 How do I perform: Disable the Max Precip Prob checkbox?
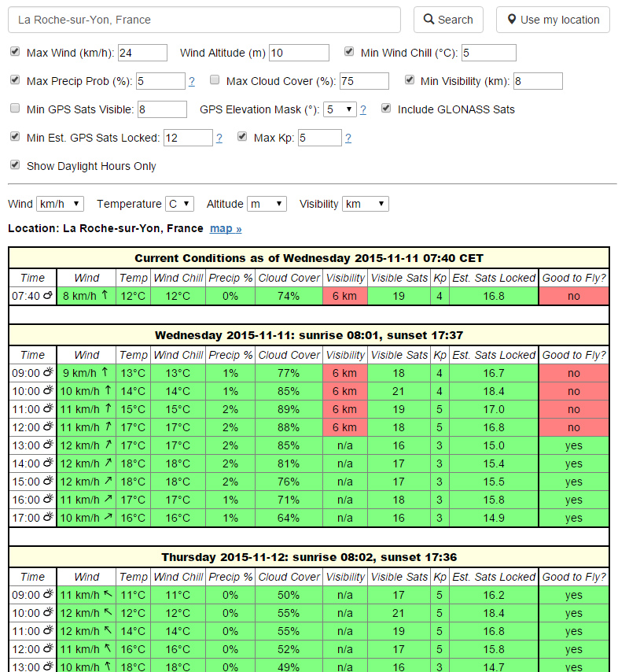pos(15,80)
